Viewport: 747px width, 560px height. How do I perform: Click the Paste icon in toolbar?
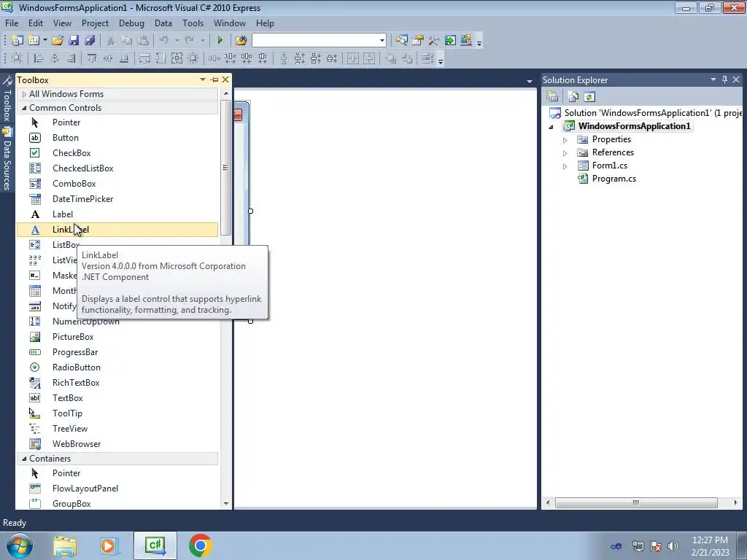[142, 41]
